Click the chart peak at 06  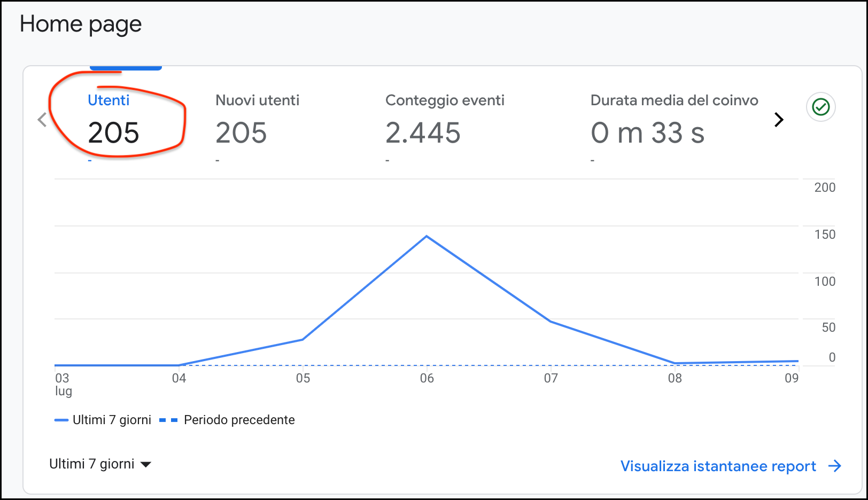[427, 236]
